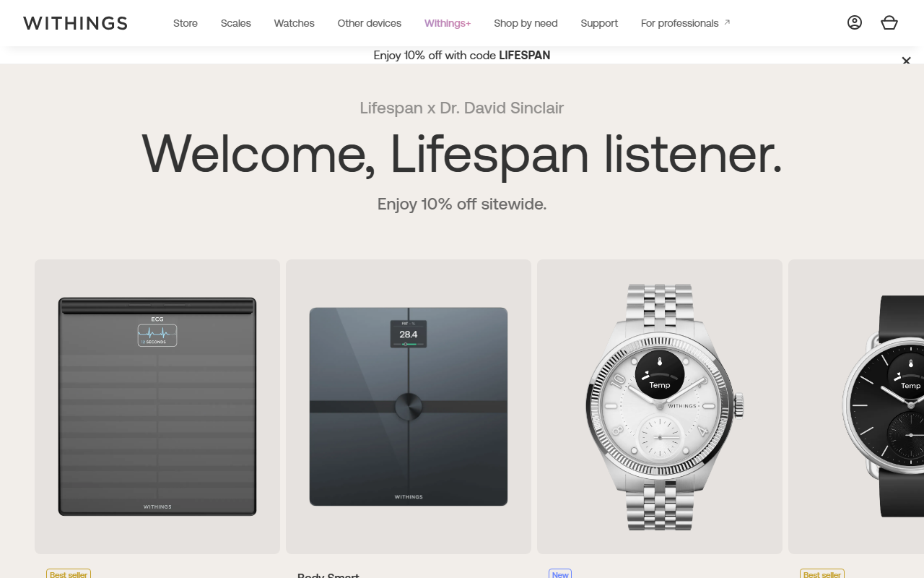
Task: Select the black strap watch image
Action: 856,407
